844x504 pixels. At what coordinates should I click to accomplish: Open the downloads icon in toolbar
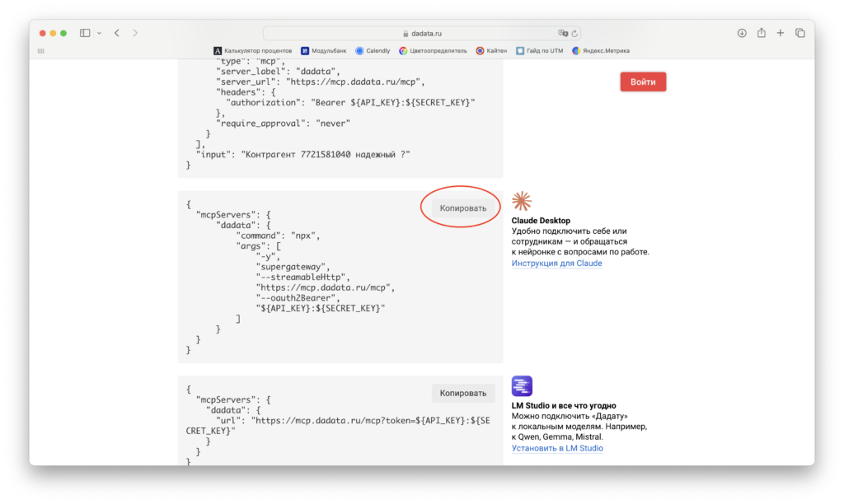tap(742, 33)
